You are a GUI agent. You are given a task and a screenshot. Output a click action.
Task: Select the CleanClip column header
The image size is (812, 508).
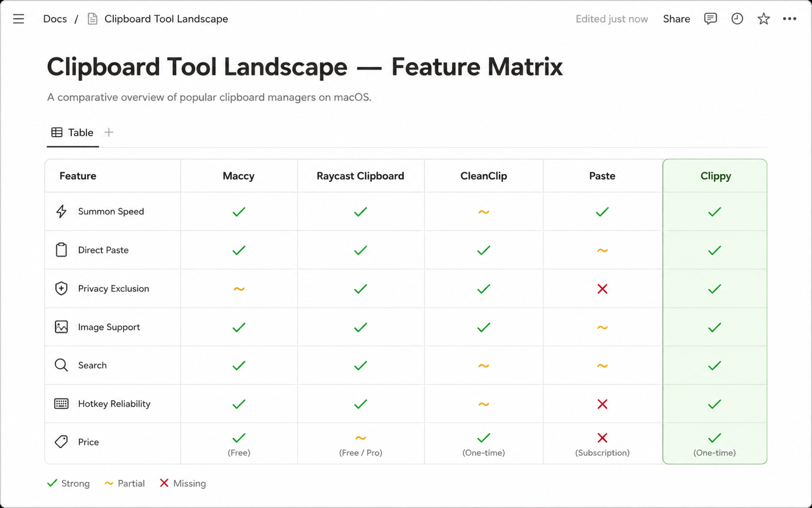[x=484, y=176]
